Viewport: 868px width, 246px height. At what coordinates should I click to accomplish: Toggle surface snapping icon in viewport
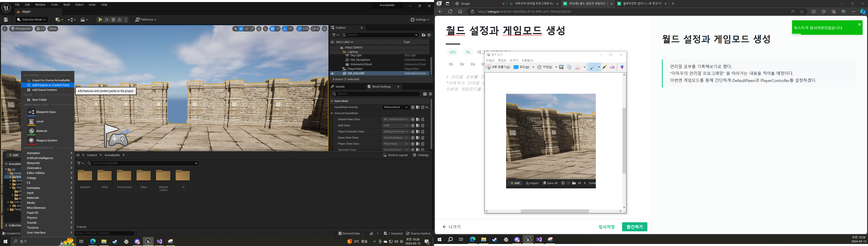(x=266, y=29)
